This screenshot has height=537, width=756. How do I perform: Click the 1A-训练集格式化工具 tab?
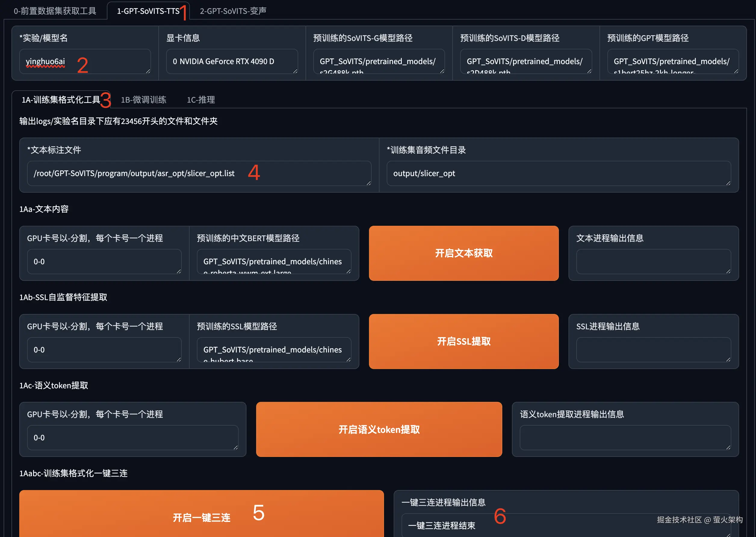[61, 100]
